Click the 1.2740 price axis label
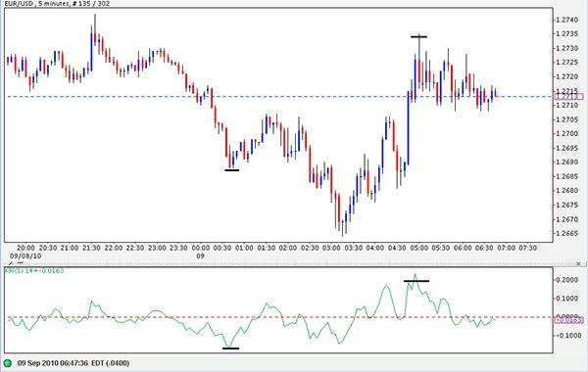This screenshot has width=588, height=372. (567, 20)
